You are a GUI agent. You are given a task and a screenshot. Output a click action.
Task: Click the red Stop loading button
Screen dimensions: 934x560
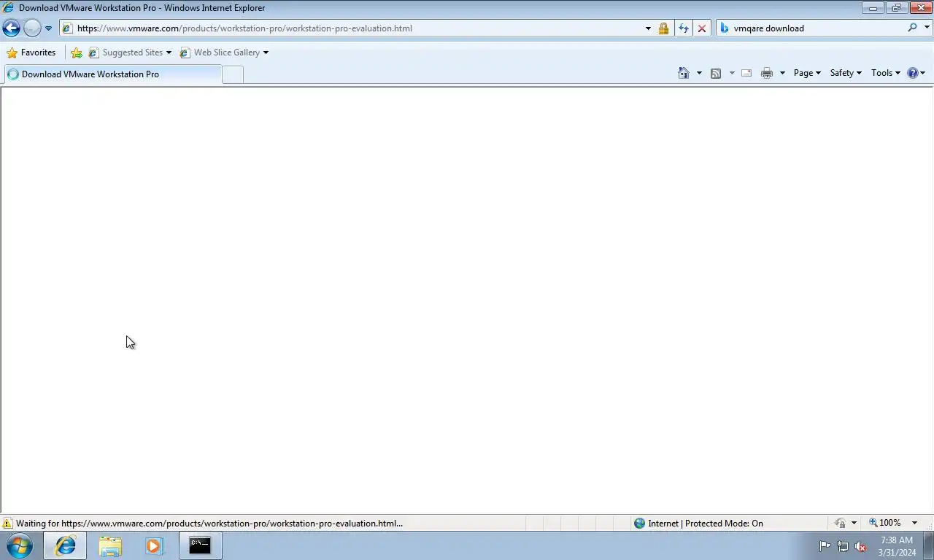[702, 28]
